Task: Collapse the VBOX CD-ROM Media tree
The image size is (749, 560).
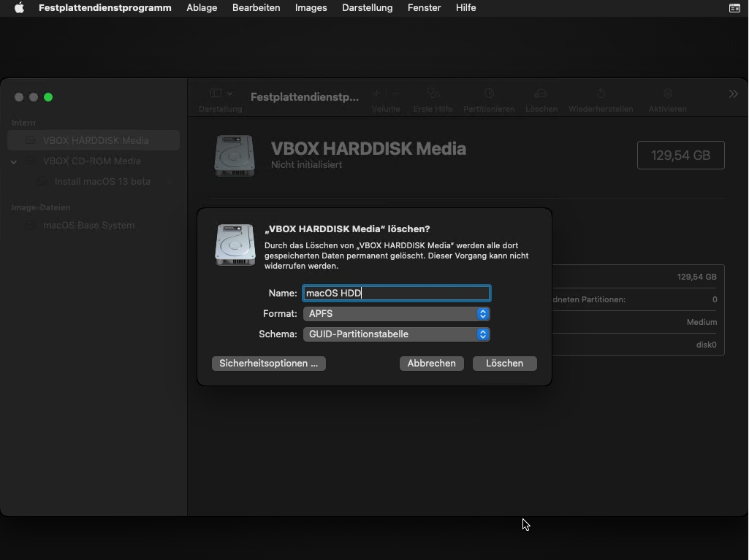Action: tap(14, 161)
